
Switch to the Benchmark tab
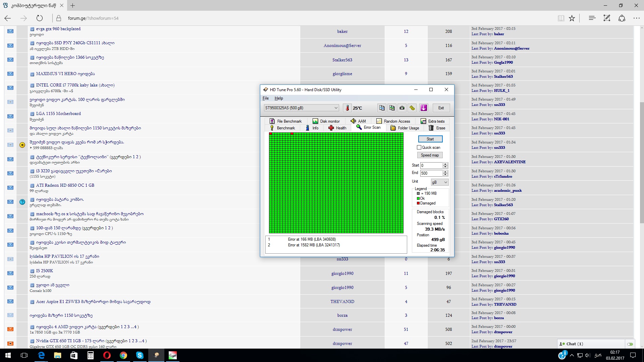[282, 128]
